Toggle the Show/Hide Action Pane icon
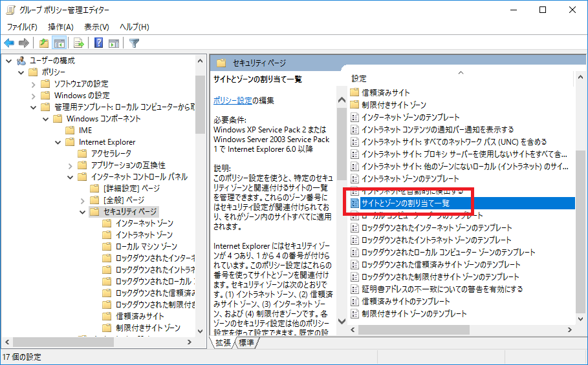The image size is (588, 365). coord(114,43)
